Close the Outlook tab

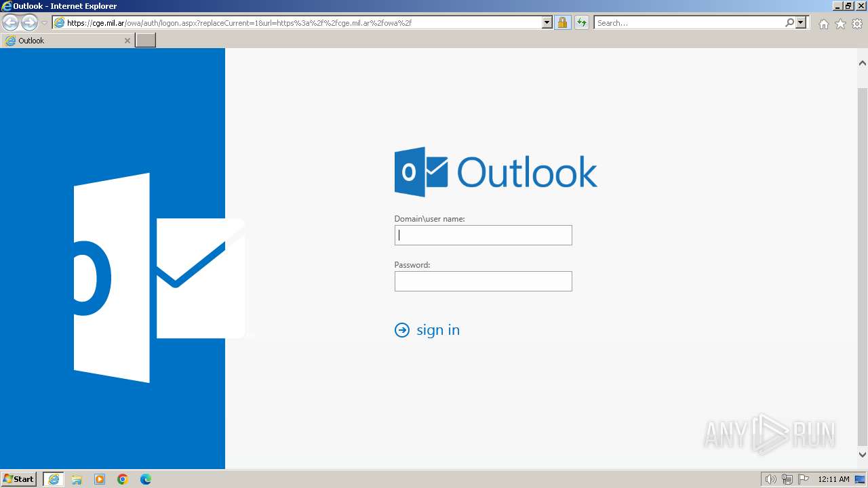[127, 41]
